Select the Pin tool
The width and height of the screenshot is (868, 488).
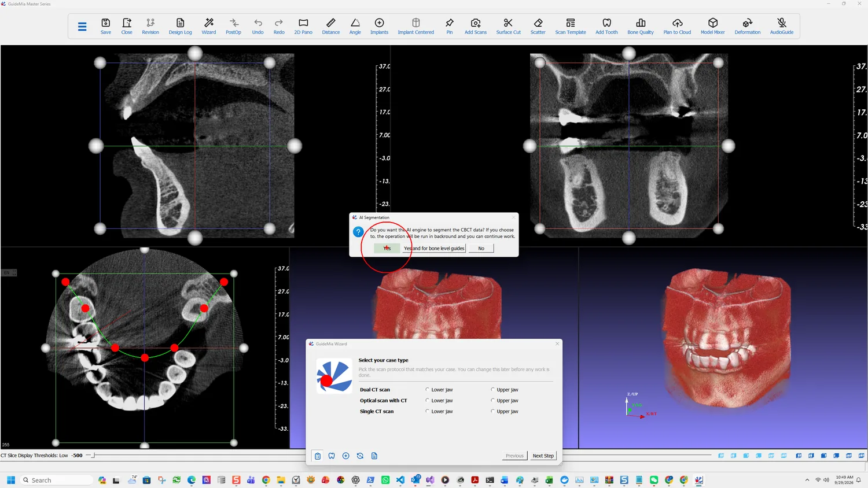(x=450, y=27)
